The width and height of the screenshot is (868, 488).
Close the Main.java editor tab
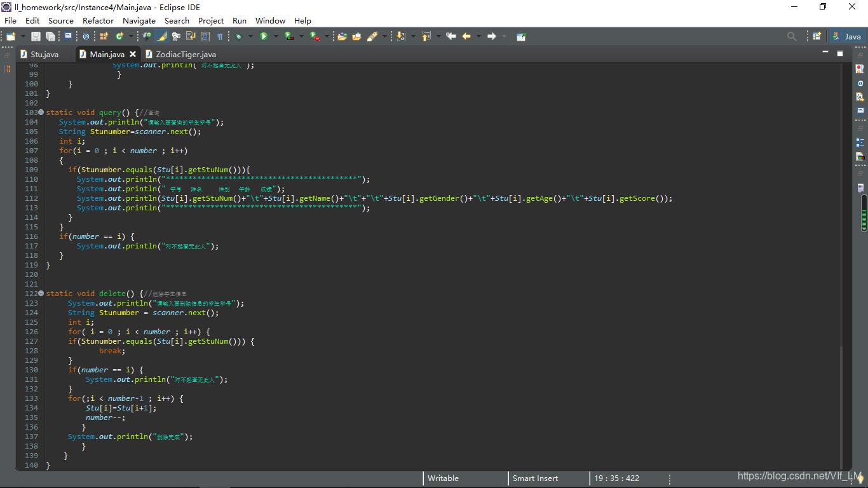133,54
